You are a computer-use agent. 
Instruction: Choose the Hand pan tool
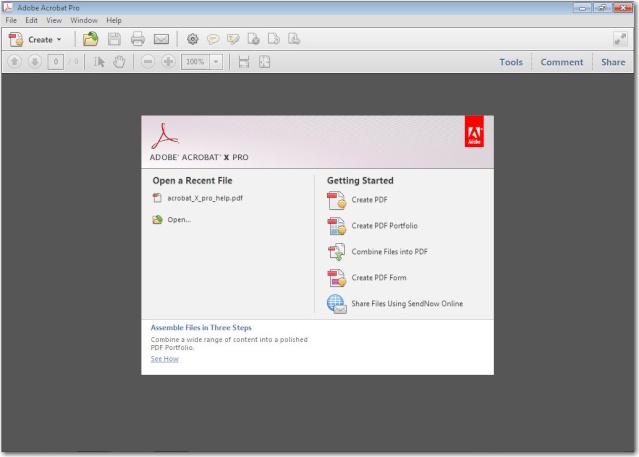pyautogui.click(x=119, y=62)
